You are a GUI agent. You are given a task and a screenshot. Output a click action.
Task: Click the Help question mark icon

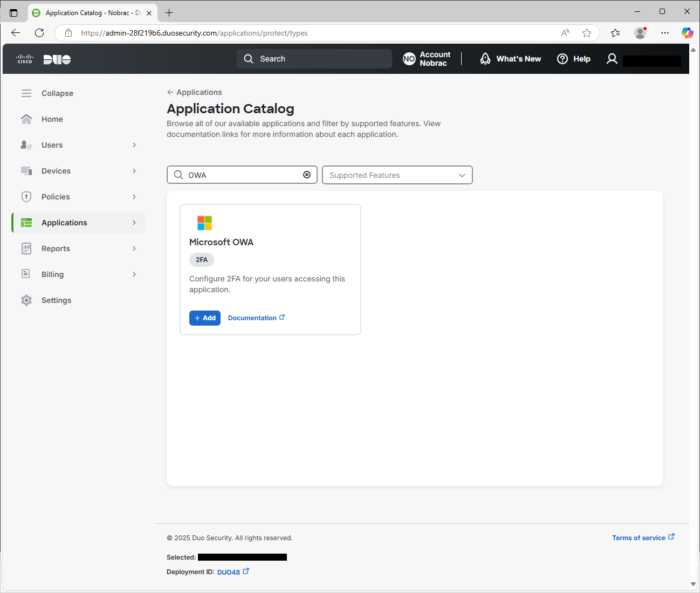(x=562, y=59)
